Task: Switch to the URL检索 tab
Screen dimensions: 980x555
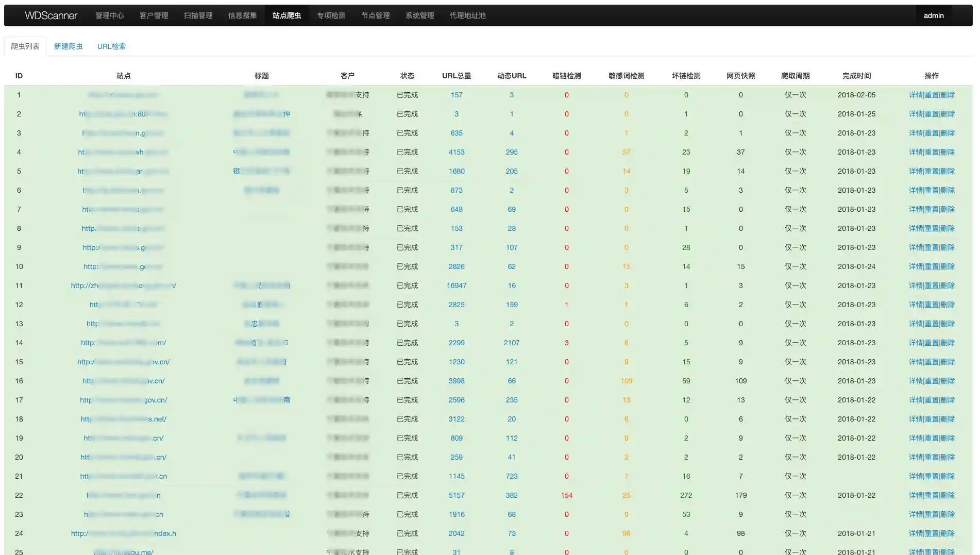Action: 111,46
